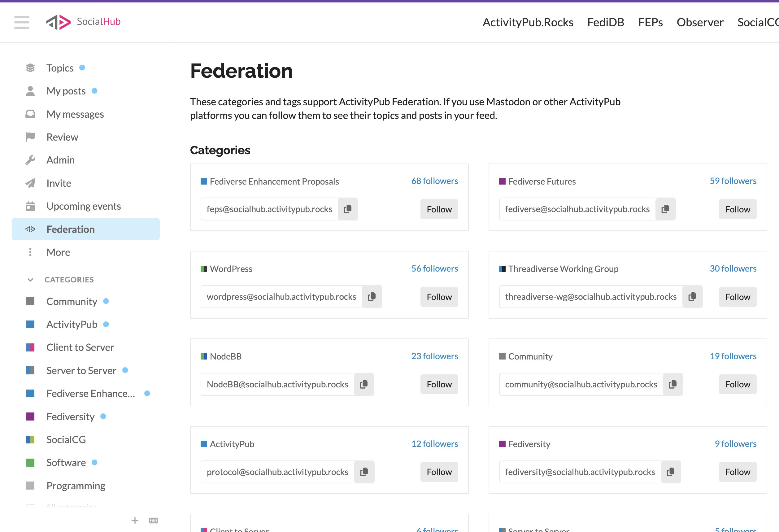Viewport: 779px width, 532px height.
Task: View the 56 followers list
Action: pyautogui.click(x=434, y=268)
